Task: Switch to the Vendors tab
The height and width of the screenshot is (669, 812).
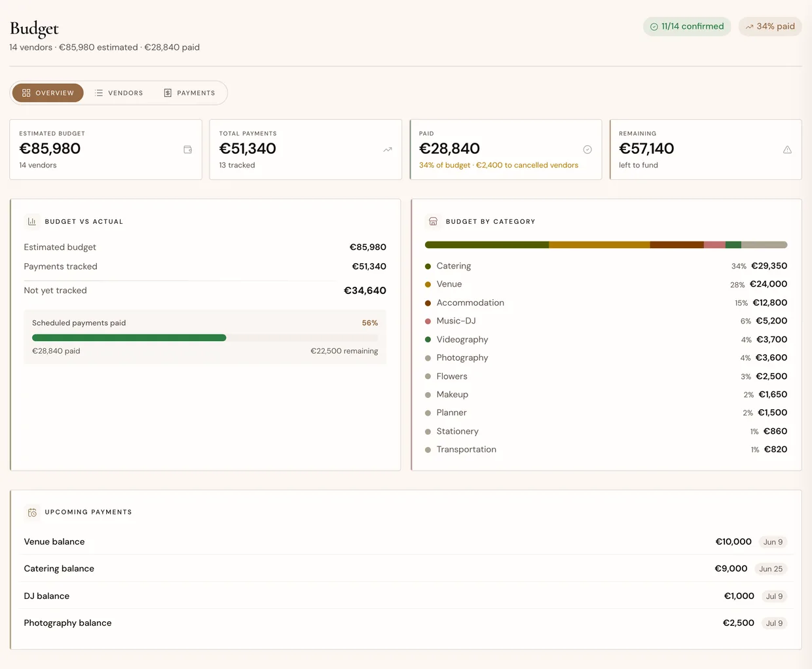Action: coord(119,93)
